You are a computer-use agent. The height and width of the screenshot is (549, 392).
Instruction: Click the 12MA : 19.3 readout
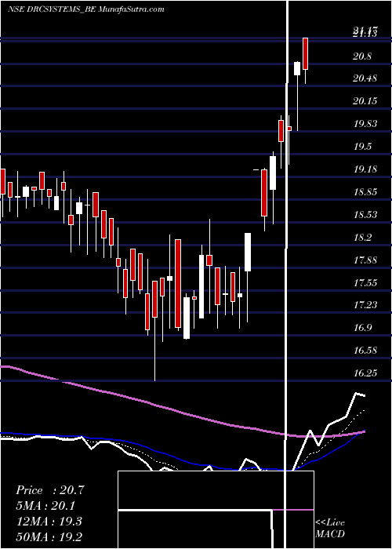tap(49, 522)
